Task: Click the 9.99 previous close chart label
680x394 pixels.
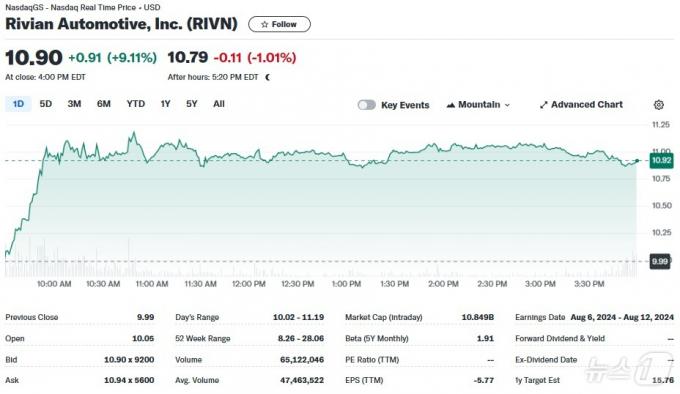Action: coord(660,261)
